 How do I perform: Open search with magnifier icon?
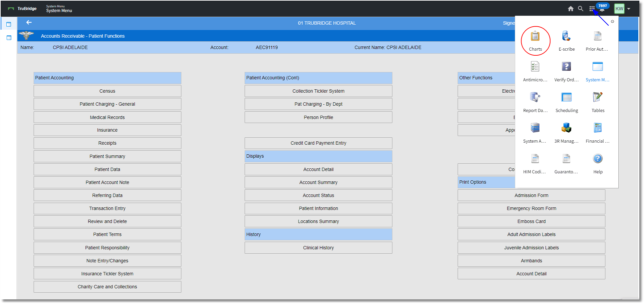point(580,9)
